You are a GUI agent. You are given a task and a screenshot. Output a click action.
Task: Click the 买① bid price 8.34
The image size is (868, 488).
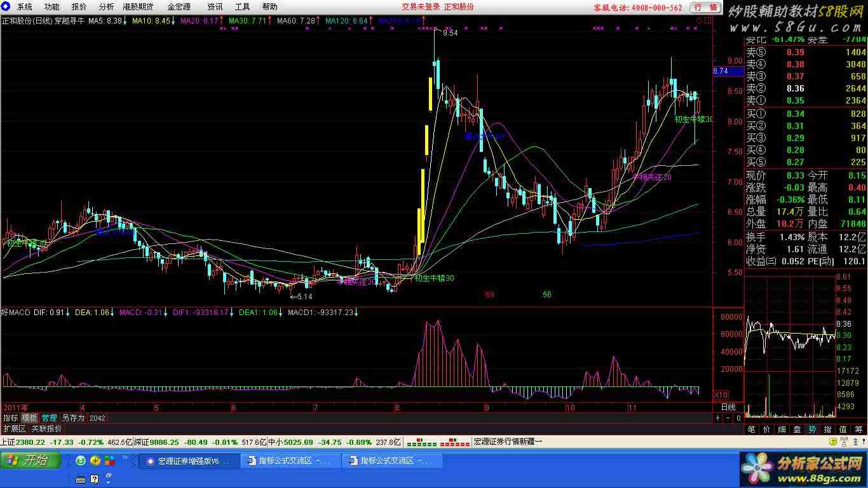[x=795, y=114]
